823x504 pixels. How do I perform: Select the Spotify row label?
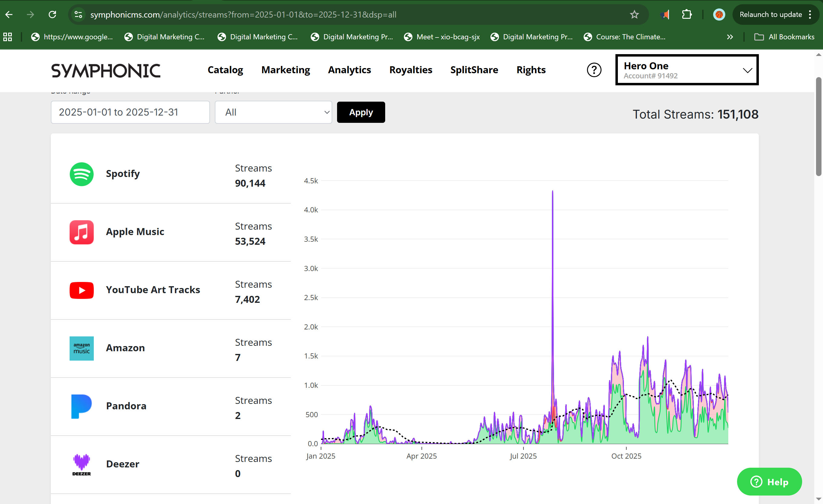click(x=123, y=174)
